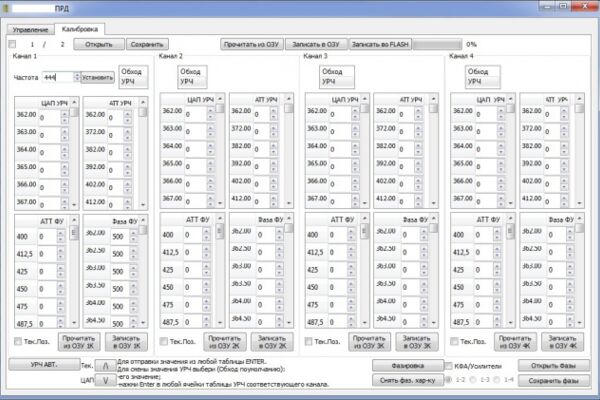
Task: Click the УРЧ АВТ. button
Action: pyautogui.click(x=44, y=364)
